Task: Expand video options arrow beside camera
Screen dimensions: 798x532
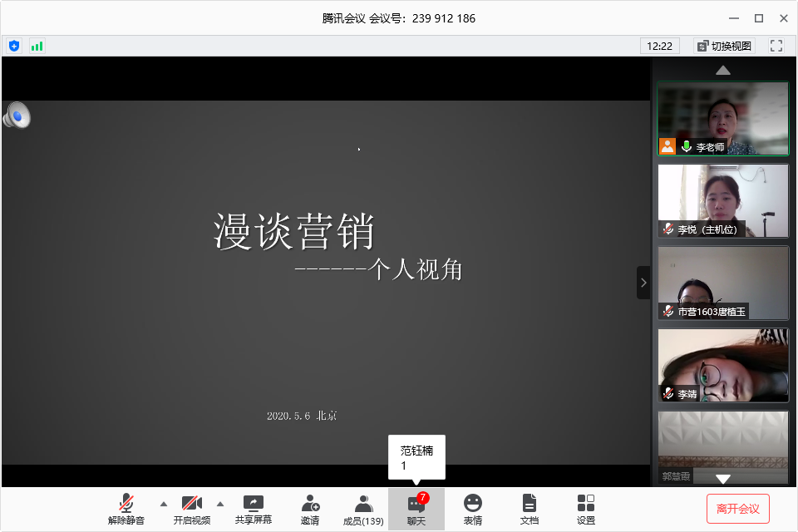Action: (220, 504)
